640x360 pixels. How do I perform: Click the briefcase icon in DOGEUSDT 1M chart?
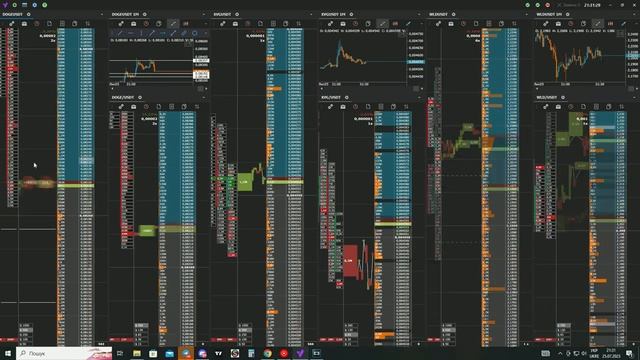click(x=133, y=24)
